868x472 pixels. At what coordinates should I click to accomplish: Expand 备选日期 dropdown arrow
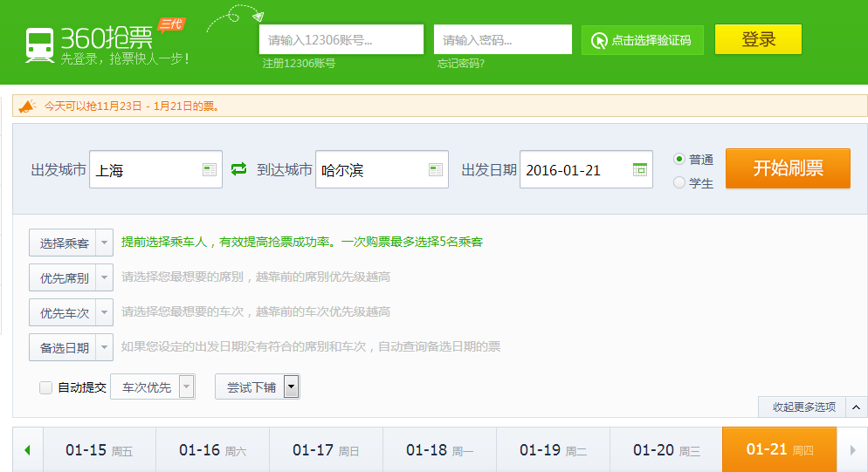[104, 347]
